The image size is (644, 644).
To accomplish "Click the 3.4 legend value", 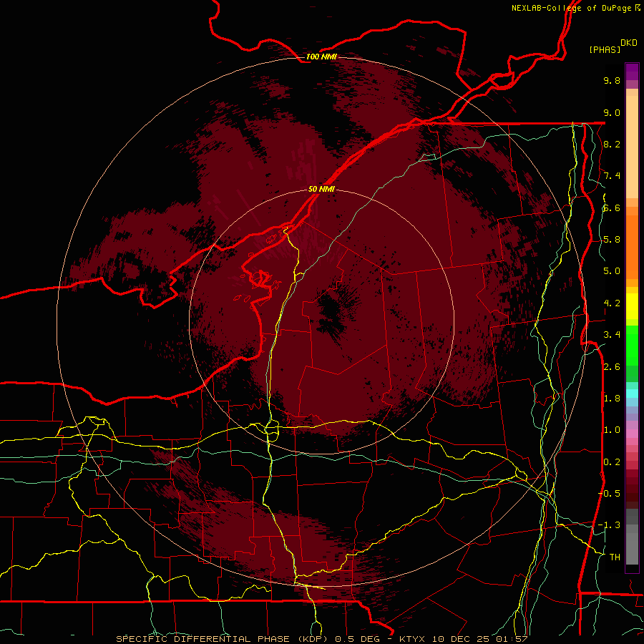I will pyautogui.click(x=612, y=335).
